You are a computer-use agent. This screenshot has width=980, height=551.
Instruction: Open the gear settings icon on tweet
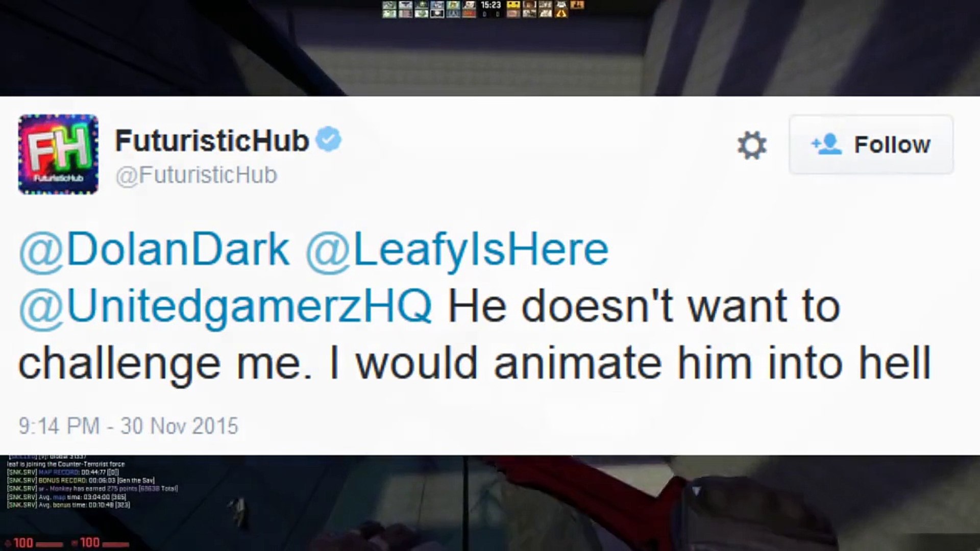[x=752, y=145]
